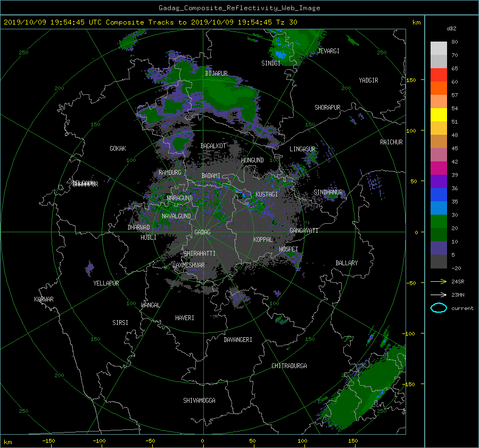Viewport: 479px width, 448px height.
Task: Click the white 23MN arrow legend icon
Action: pyautogui.click(x=439, y=295)
